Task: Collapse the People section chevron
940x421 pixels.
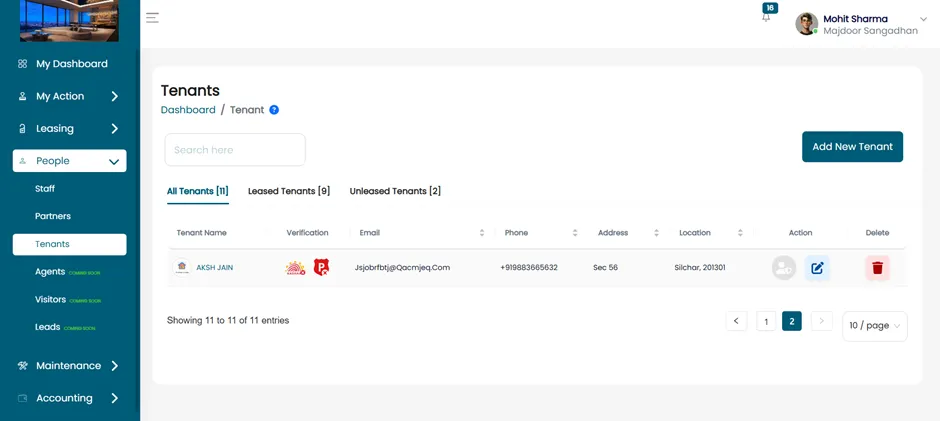Action: click(114, 161)
